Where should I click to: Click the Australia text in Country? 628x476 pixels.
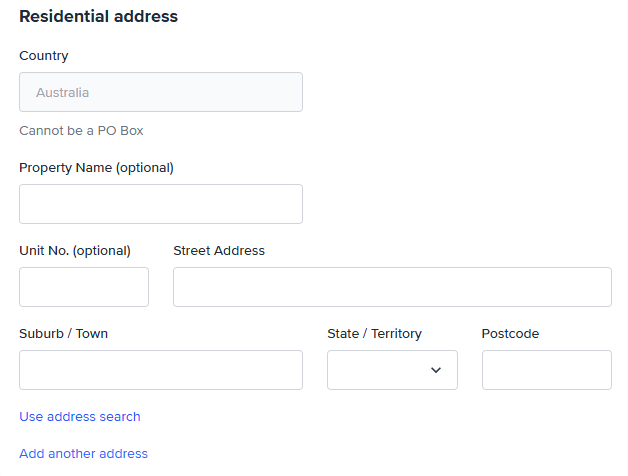[x=62, y=92]
